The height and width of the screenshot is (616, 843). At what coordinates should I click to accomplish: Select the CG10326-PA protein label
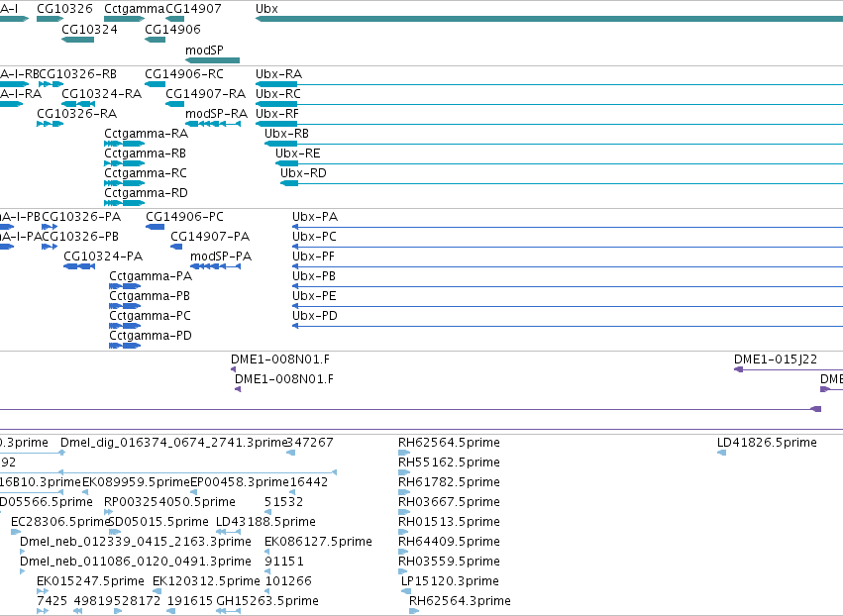[81, 217]
